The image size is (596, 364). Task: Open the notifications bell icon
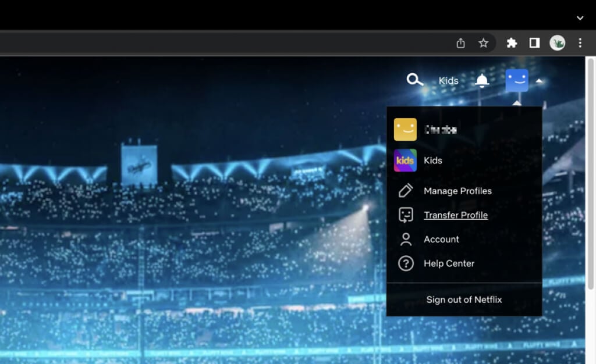[482, 81]
